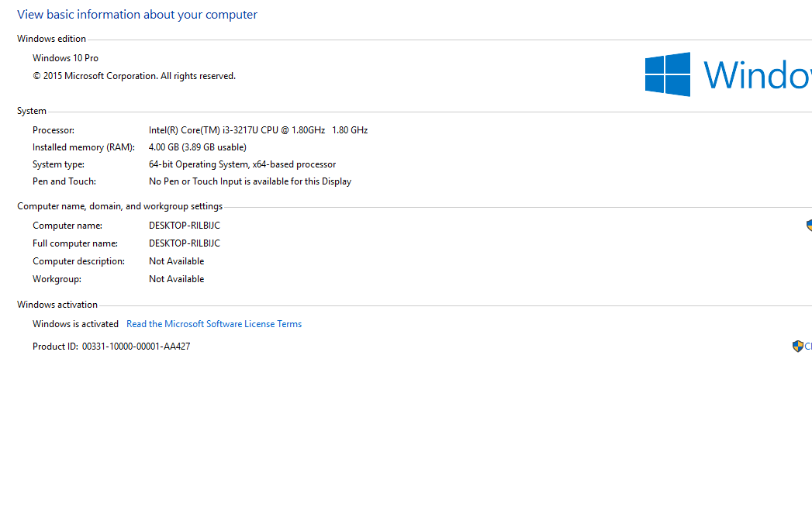Click the "No Pen or Touch Input" text

(250, 181)
